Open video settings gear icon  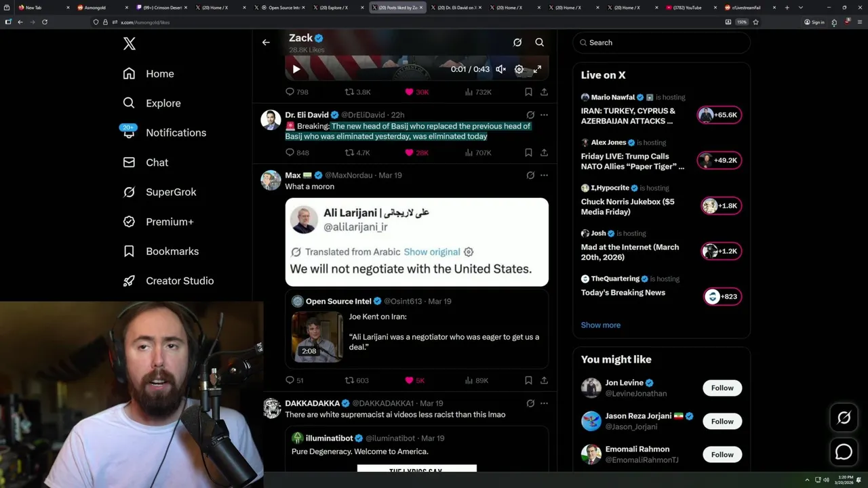[519, 69]
